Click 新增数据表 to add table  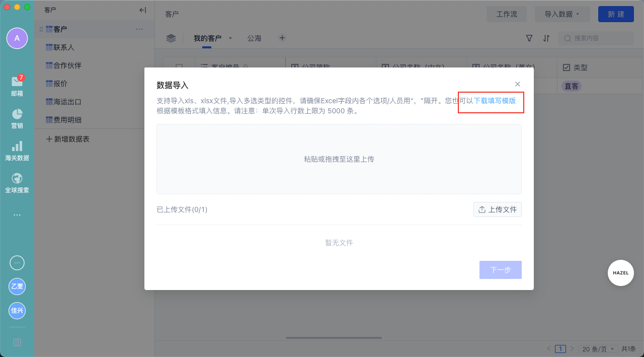pyautogui.click(x=68, y=139)
